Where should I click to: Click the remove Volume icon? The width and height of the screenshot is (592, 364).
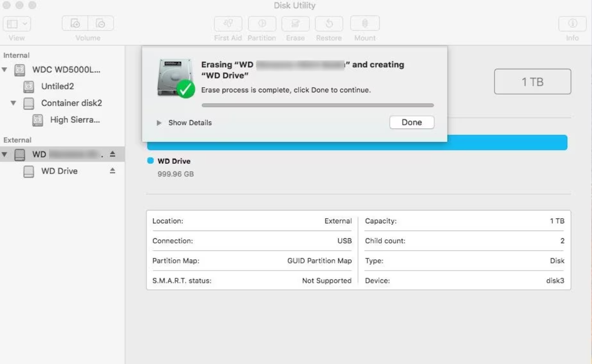pos(100,24)
